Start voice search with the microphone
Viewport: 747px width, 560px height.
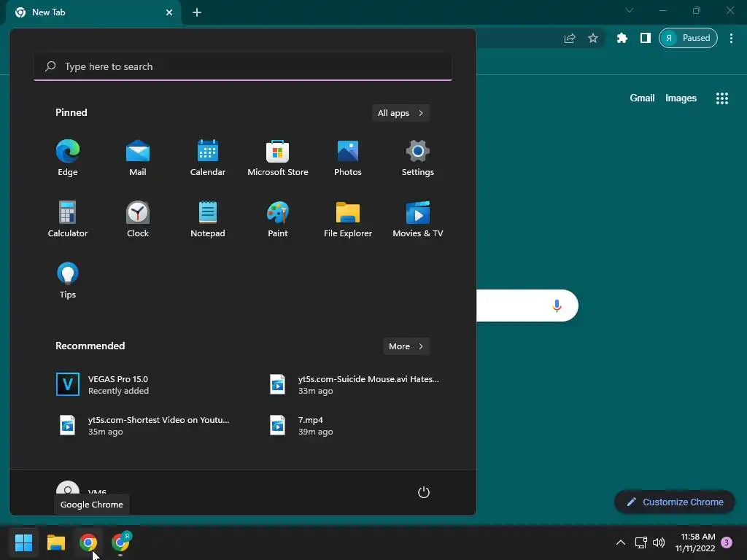tap(557, 306)
